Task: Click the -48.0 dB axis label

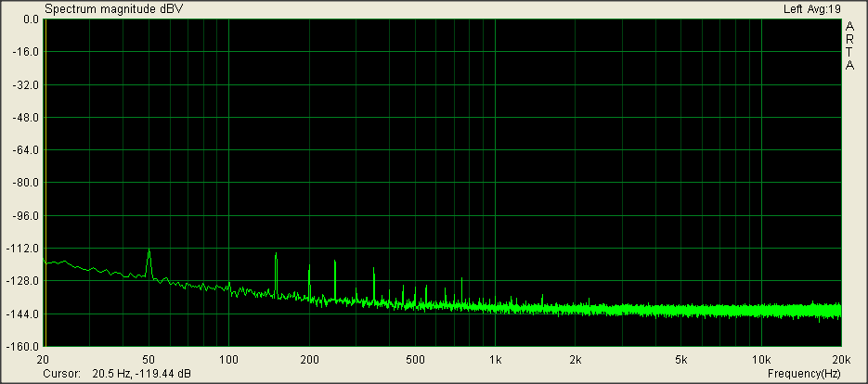Action: point(24,117)
